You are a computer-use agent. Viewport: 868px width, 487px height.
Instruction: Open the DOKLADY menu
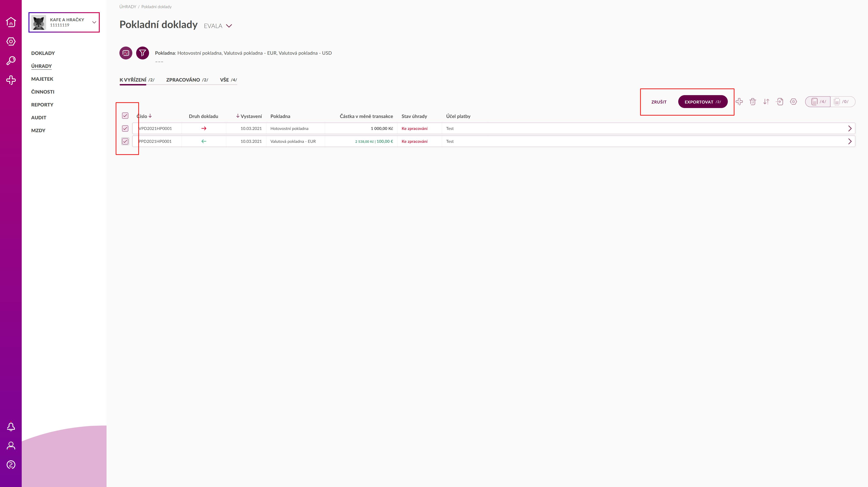pyautogui.click(x=43, y=53)
